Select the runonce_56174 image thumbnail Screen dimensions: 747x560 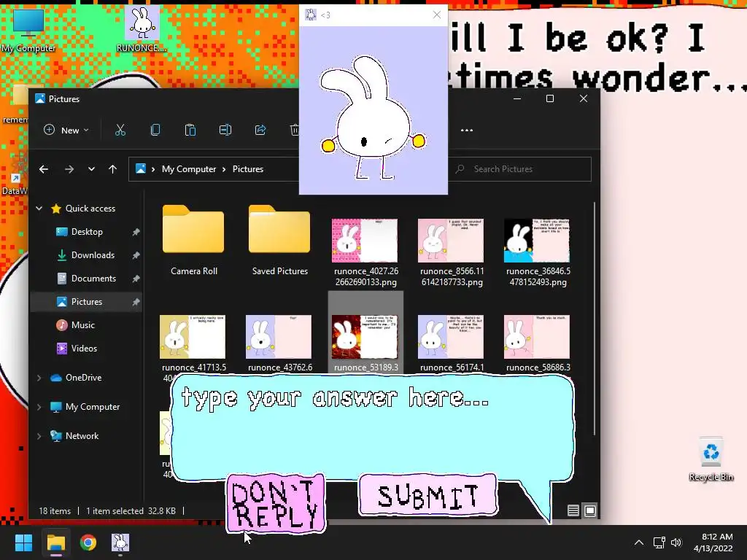tap(451, 337)
